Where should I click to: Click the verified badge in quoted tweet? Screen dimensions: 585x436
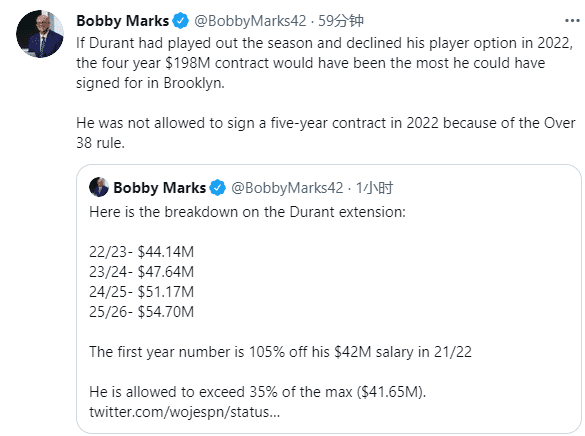[218, 188]
